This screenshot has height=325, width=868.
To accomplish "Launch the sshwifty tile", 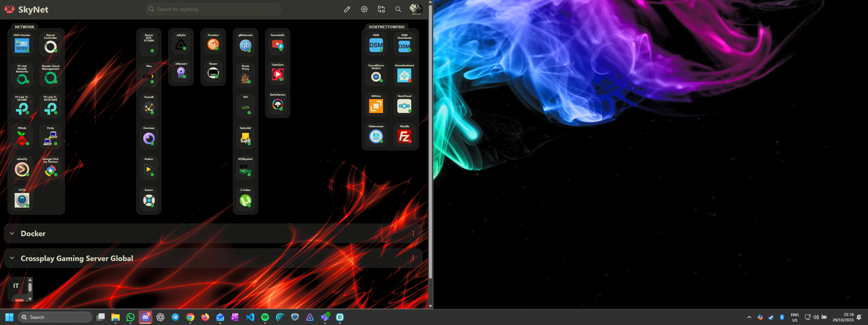I will [x=22, y=168].
